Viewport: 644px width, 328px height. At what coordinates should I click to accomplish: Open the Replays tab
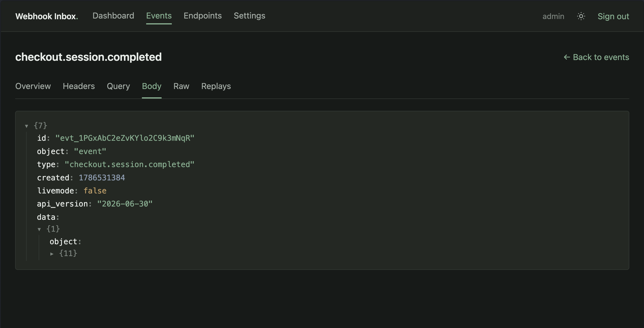(216, 86)
